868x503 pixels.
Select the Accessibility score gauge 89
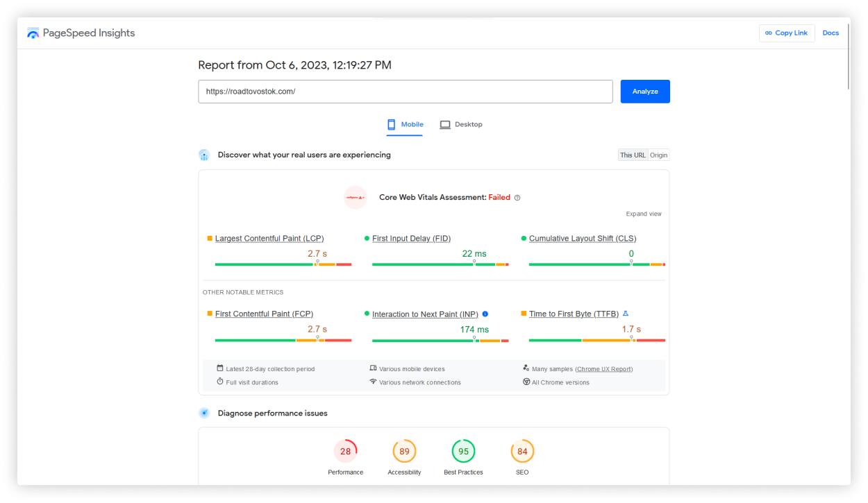[404, 451]
